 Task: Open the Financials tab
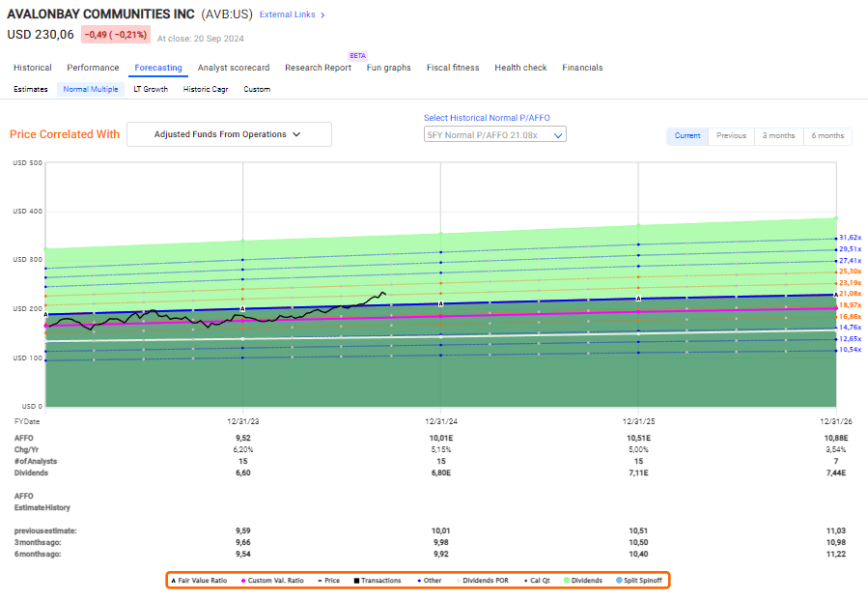coord(582,68)
